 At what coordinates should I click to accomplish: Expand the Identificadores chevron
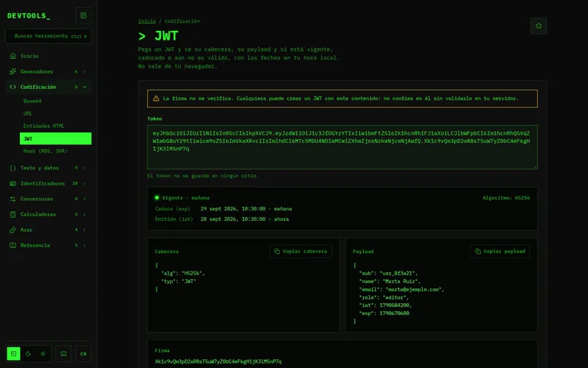85,183
